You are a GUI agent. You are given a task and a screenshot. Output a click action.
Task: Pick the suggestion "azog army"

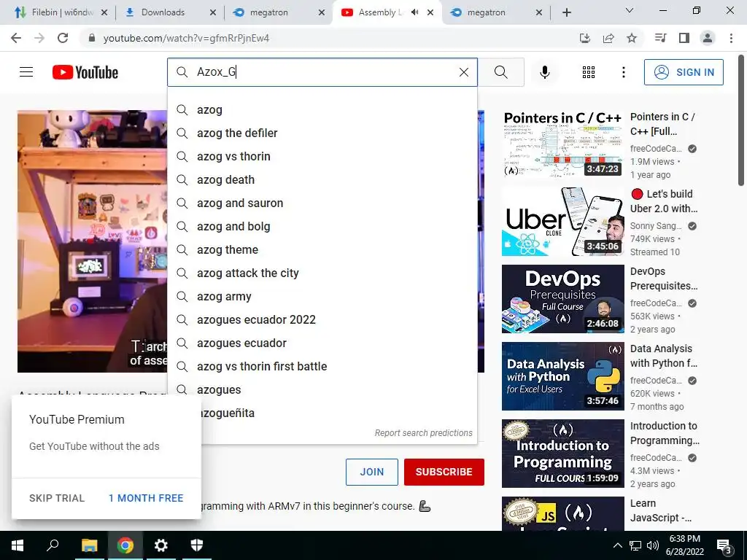coord(322,297)
